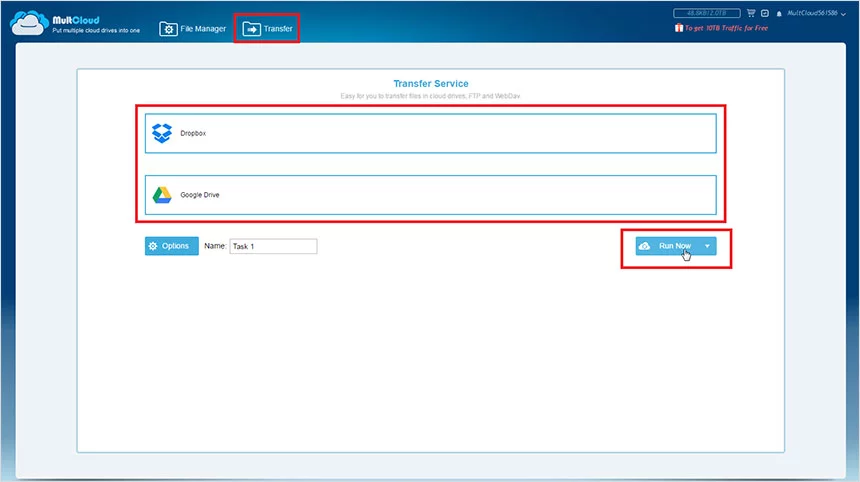Image resolution: width=860 pixels, height=482 pixels.
Task: Expand the Run Now dropdown arrow
Action: pos(708,246)
